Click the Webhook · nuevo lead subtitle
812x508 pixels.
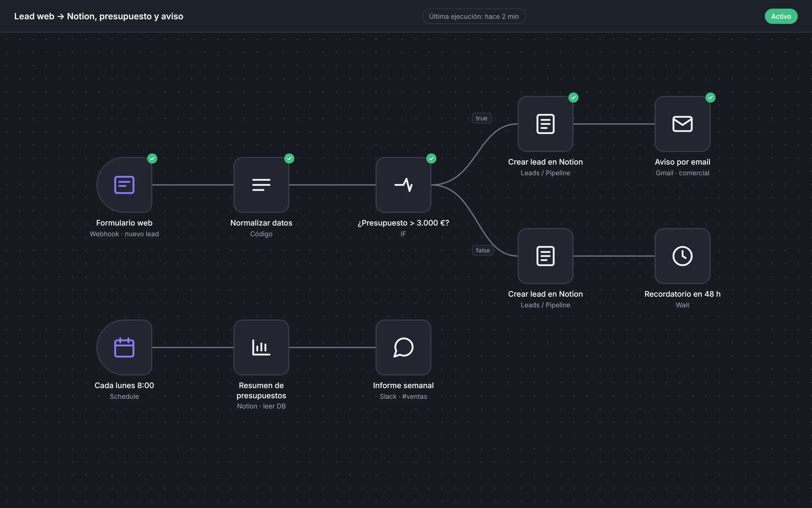point(124,234)
